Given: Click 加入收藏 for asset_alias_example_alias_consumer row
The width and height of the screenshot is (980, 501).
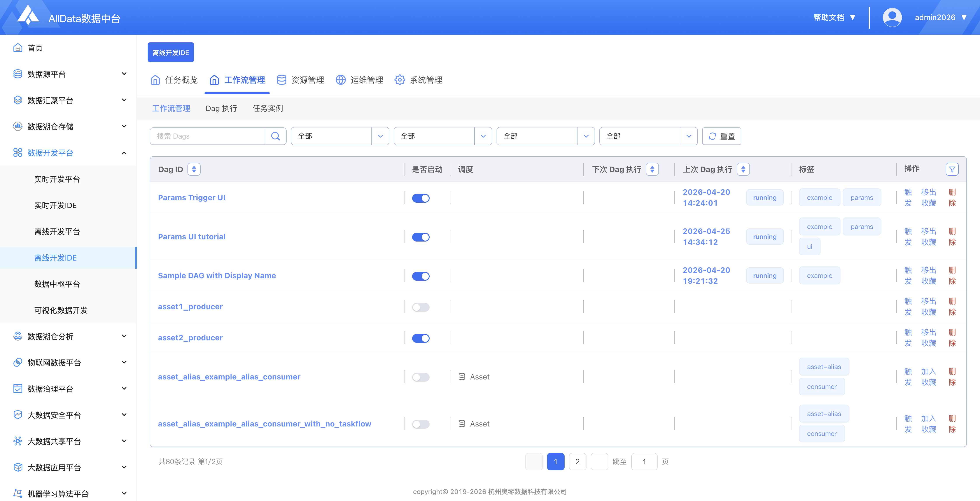Looking at the screenshot, I should [928, 377].
